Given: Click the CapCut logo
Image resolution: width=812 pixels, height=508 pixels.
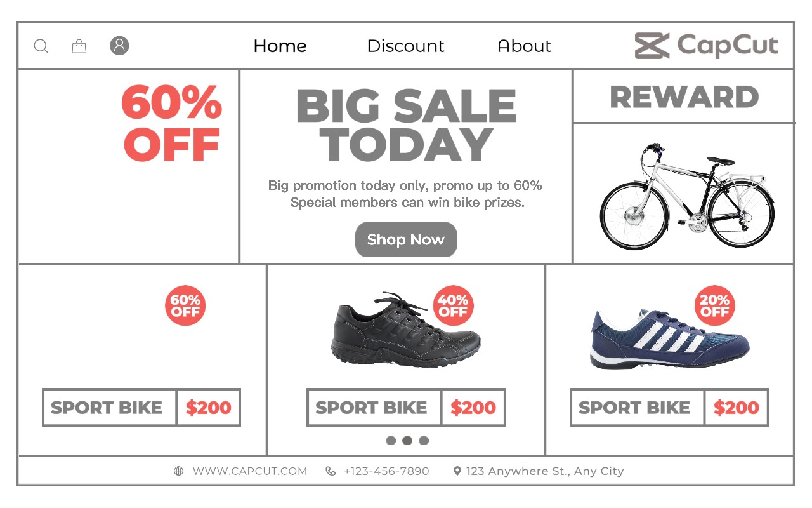Looking at the screenshot, I should pos(707,46).
